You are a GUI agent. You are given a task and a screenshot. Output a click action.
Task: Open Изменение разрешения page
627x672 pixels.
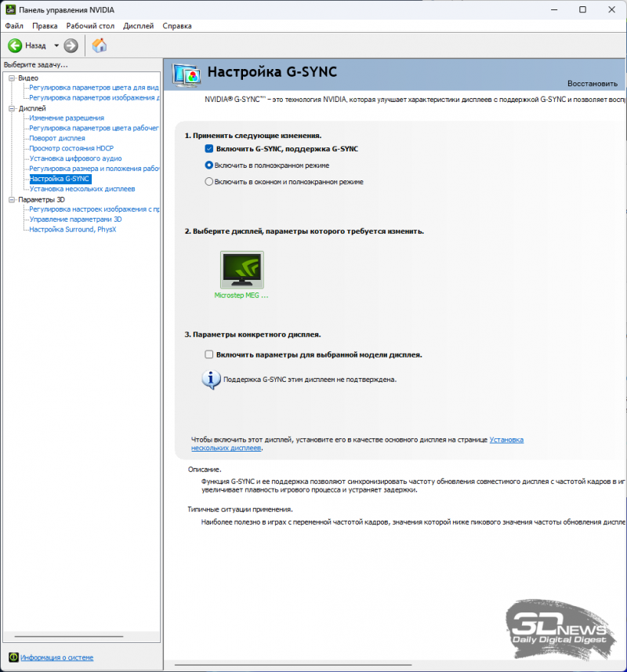(67, 118)
